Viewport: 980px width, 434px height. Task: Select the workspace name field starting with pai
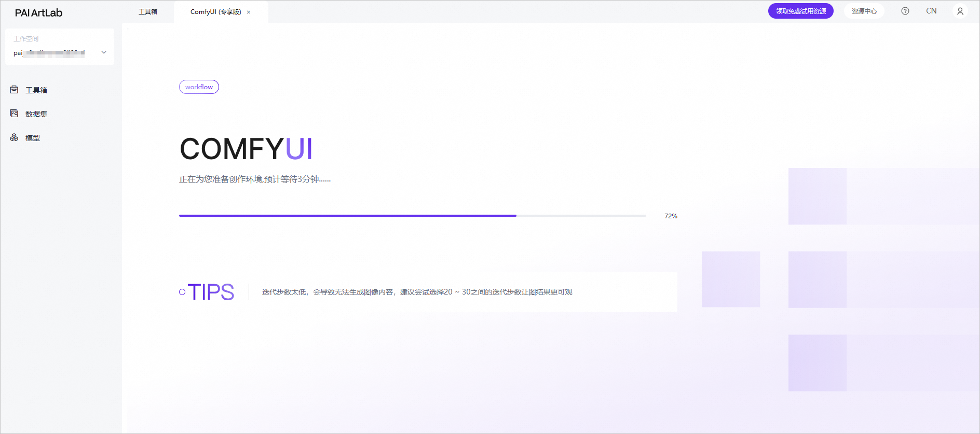(60, 52)
